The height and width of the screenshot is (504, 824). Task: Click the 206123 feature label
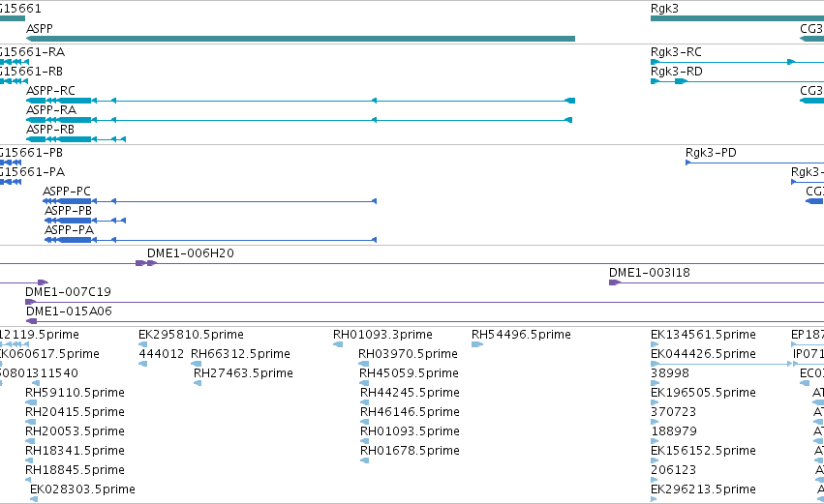673,471
